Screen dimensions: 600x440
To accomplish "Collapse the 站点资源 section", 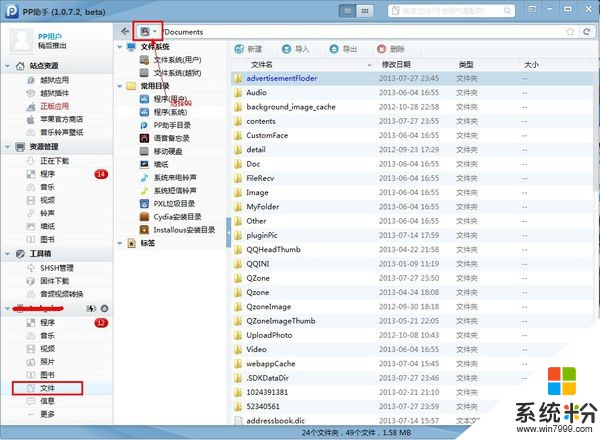I will pos(7,66).
